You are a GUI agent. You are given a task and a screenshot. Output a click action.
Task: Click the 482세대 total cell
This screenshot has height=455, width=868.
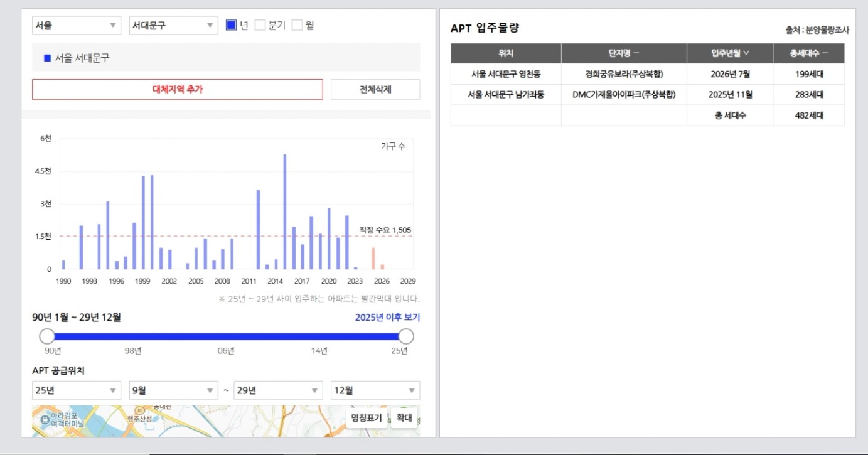point(809,115)
